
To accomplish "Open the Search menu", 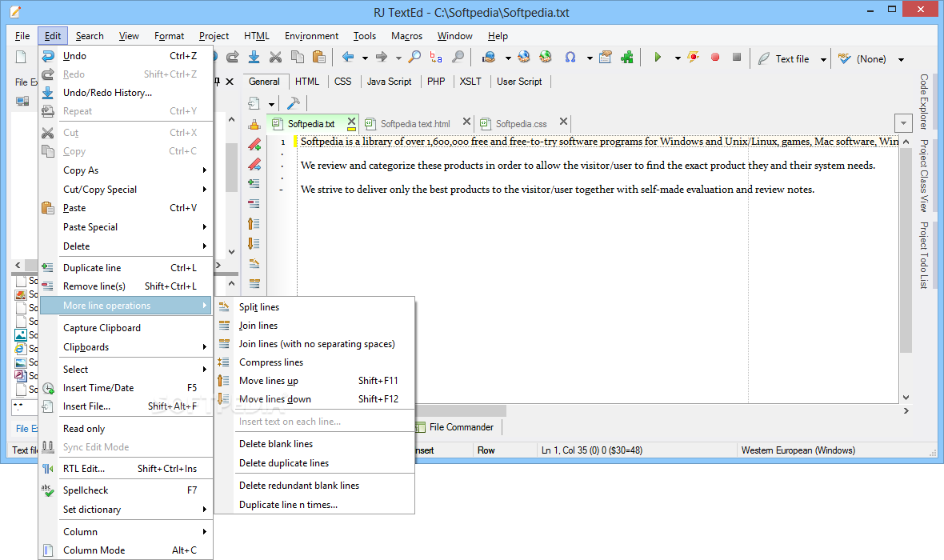I will (90, 36).
